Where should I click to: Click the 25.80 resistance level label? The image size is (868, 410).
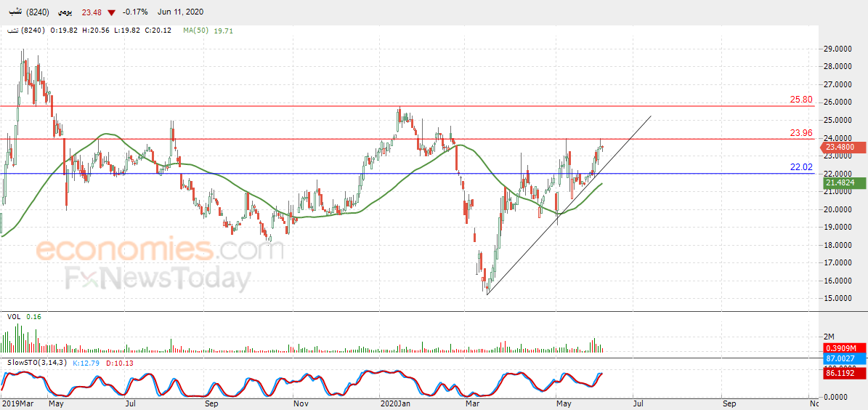800,100
